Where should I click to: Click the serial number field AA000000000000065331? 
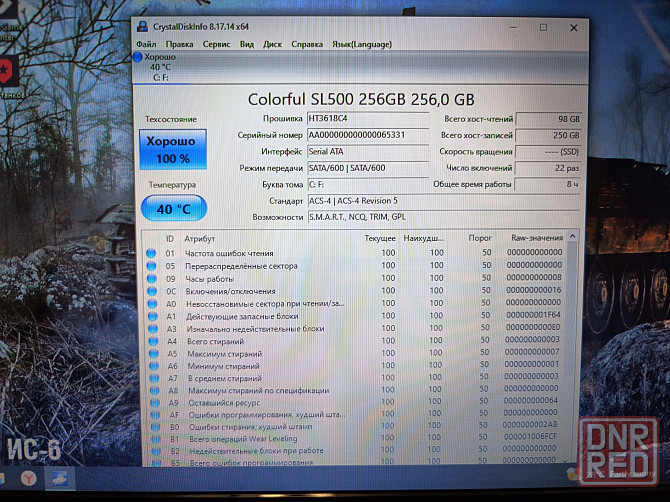(368, 135)
